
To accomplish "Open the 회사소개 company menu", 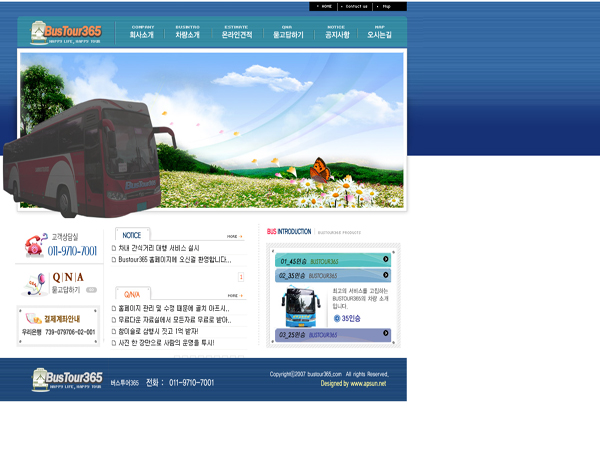I will (x=142, y=32).
